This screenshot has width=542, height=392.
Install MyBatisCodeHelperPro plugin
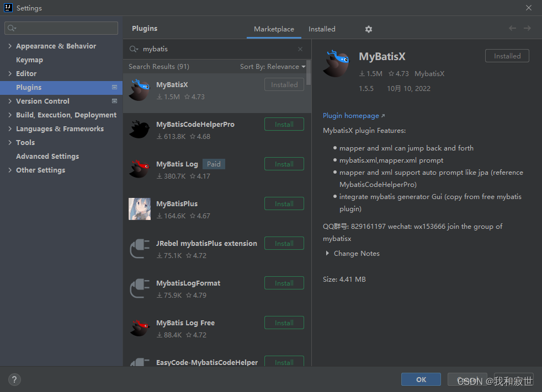pos(284,125)
